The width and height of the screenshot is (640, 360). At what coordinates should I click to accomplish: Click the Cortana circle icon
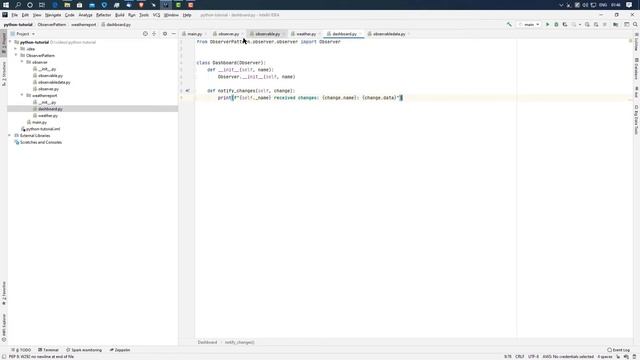30,5
